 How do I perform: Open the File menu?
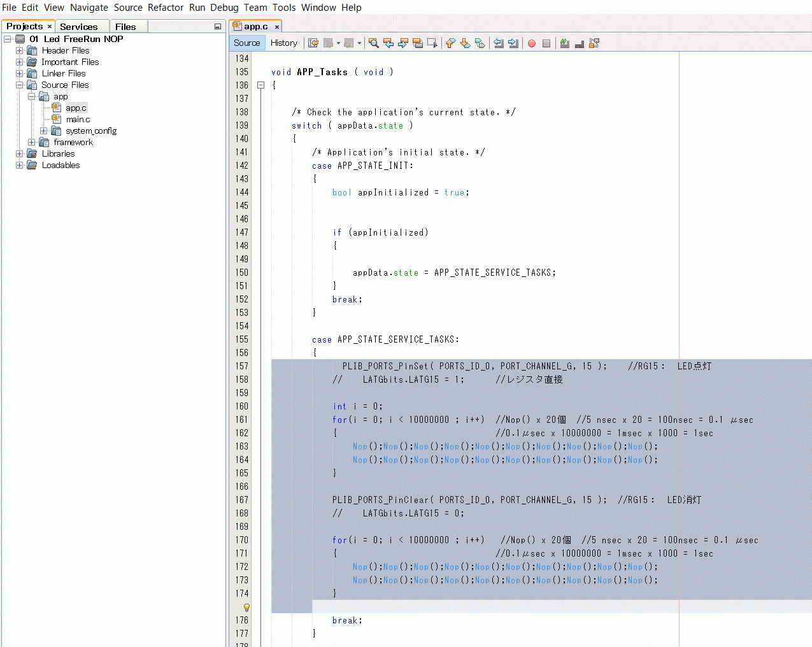tap(9, 8)
